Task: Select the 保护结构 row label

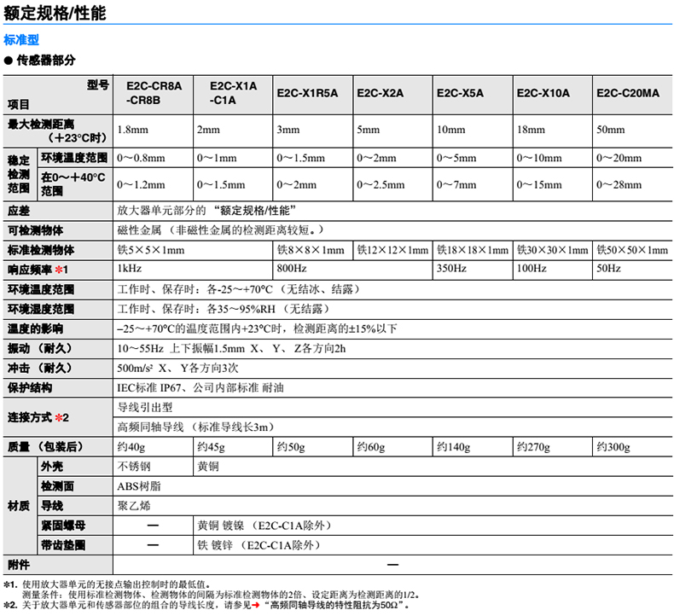Action: pos(30,387)
